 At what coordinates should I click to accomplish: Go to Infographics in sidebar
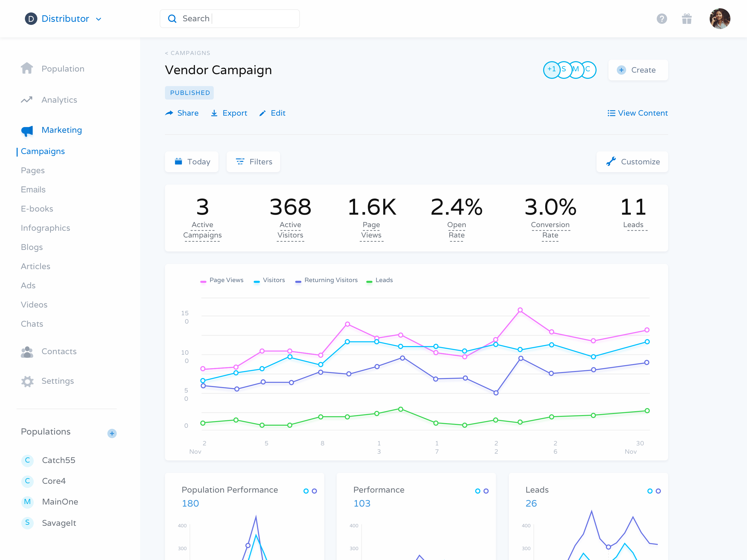pos(45,228)
